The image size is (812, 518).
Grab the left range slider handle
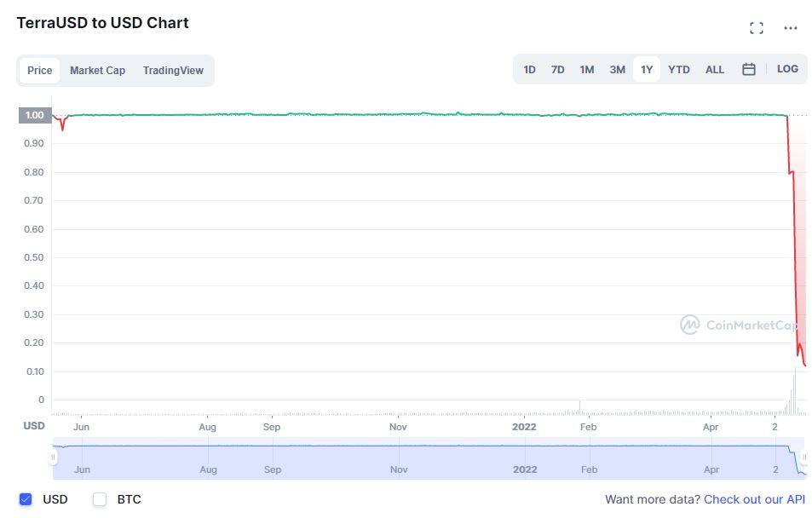pyautogui.click(x=53, y=458)
